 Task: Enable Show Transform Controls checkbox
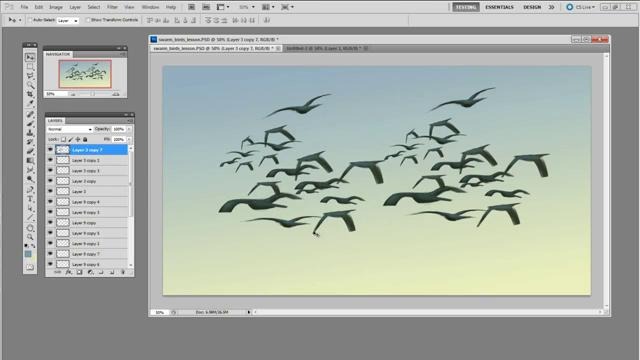click(x=88, y=20)
